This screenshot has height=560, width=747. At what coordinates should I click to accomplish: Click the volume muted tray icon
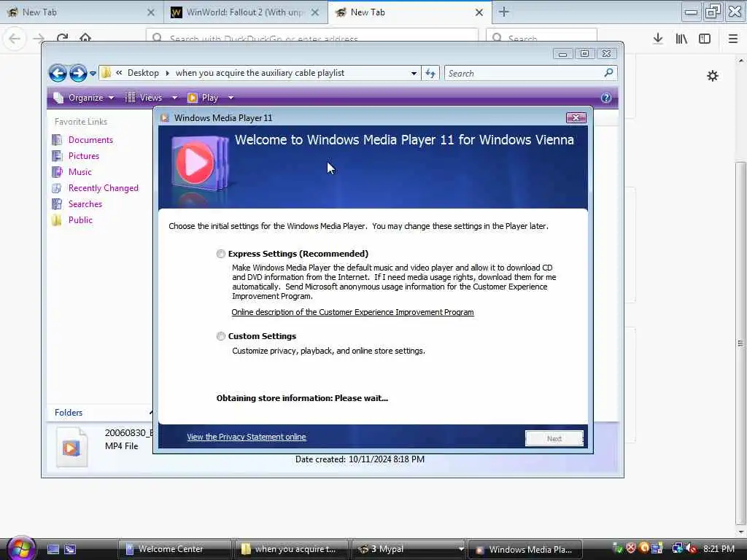click(692, 548)
